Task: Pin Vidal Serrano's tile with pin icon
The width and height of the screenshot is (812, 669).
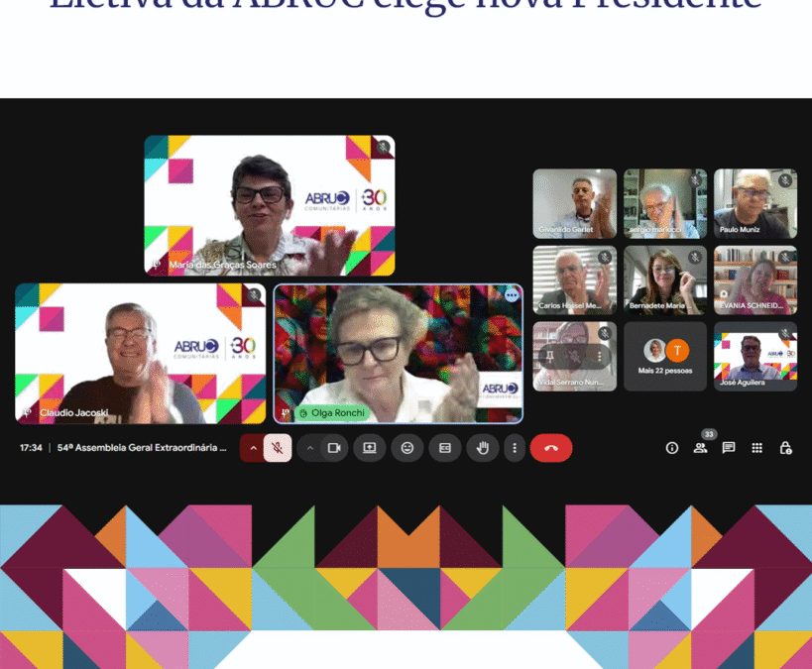Action: [550, 356]
